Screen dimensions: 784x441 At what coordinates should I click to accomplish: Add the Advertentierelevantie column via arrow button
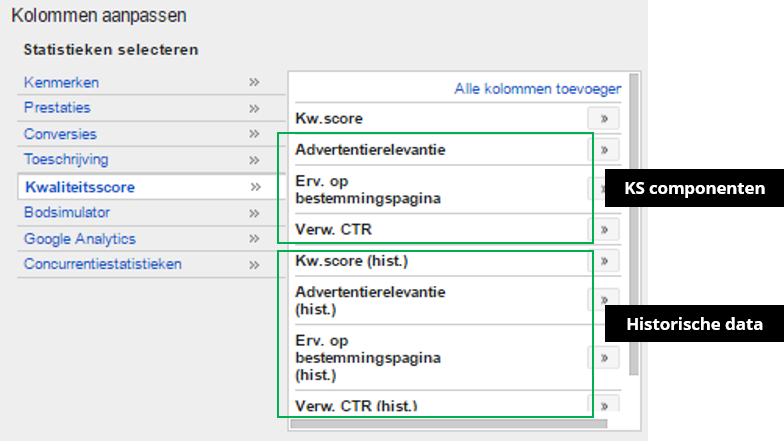(x=603, y=151)
